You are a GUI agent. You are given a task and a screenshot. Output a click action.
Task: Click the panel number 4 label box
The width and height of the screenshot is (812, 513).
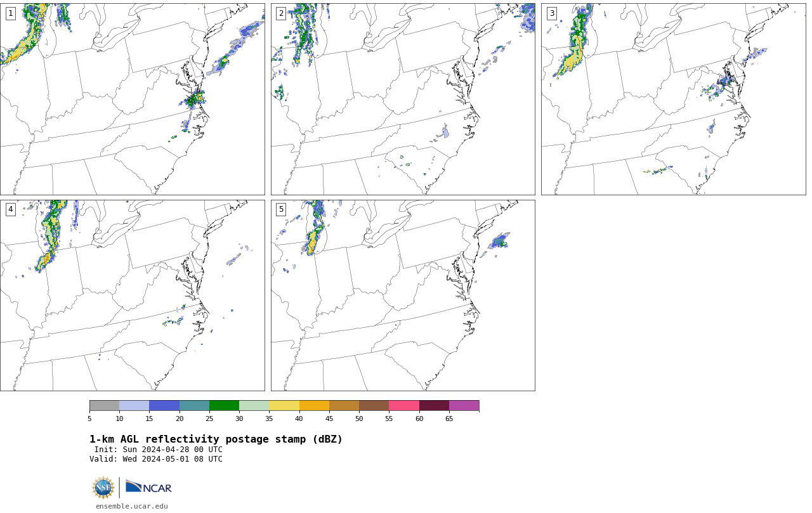10,209
